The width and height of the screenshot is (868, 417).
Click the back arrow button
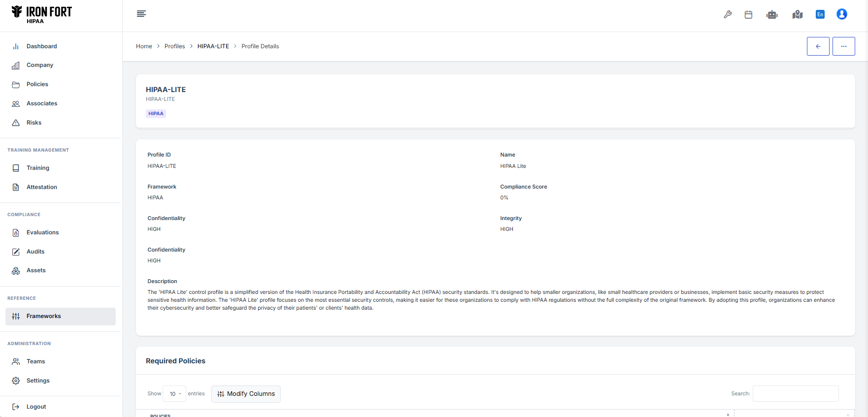coord(818,46)
